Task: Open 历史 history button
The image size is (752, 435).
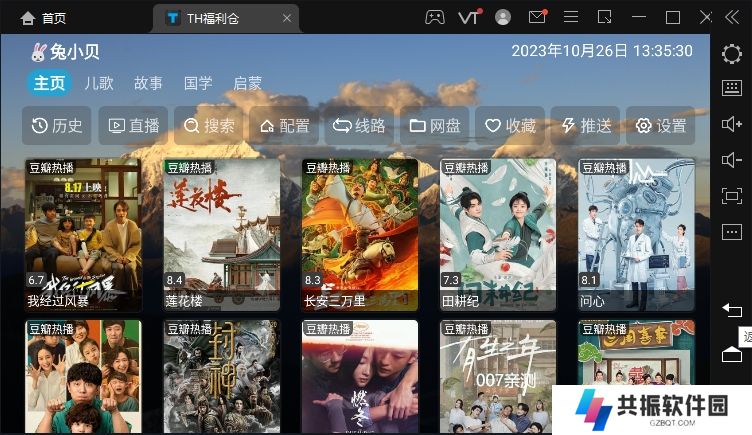Action: [57, 126]
